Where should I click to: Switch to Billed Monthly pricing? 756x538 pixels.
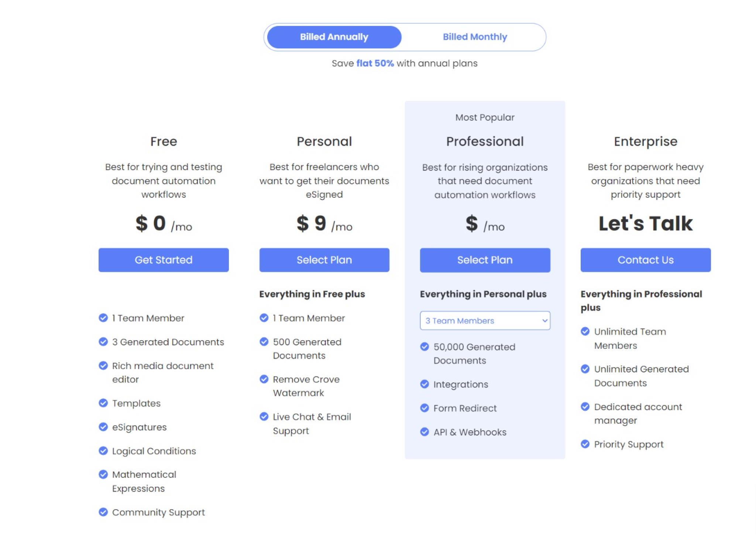[x=475, y=37]
